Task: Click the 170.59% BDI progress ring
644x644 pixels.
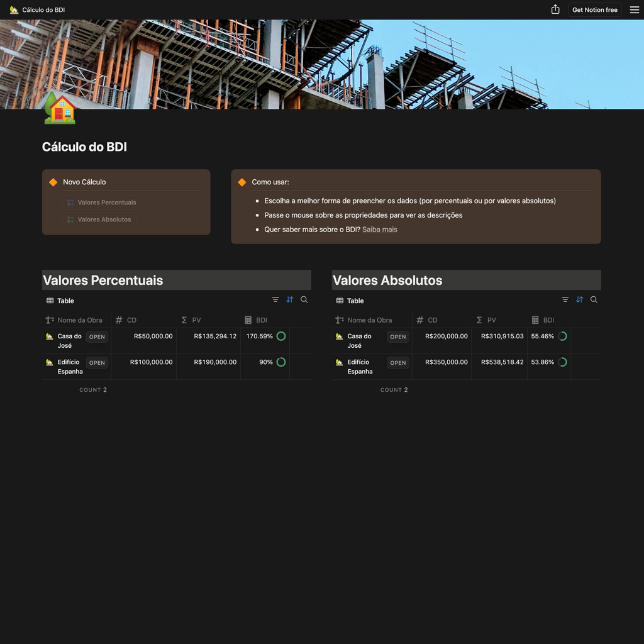Action: point(281,336)
